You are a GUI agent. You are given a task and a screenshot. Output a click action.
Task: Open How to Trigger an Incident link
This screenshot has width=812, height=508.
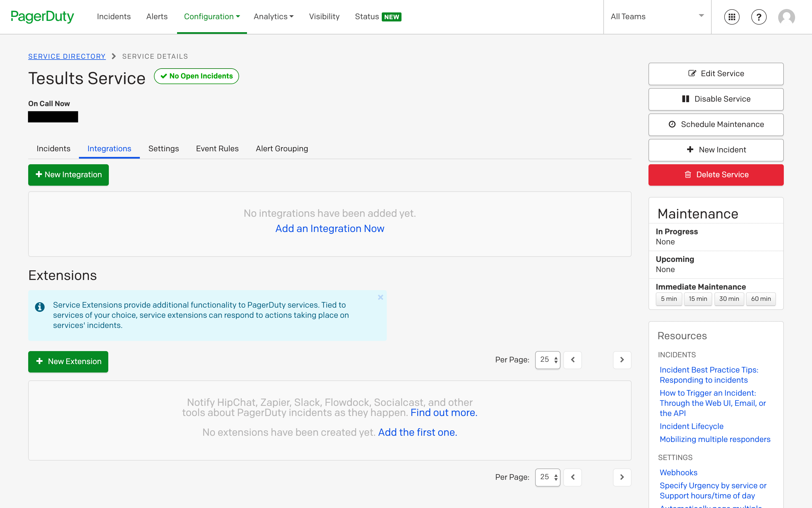point(713,403)
